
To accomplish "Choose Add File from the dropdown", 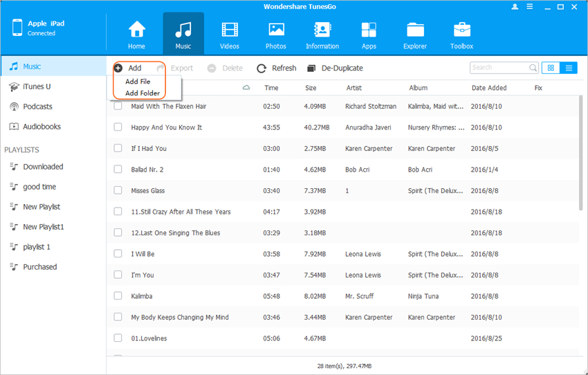I will [x=138, y=82].
